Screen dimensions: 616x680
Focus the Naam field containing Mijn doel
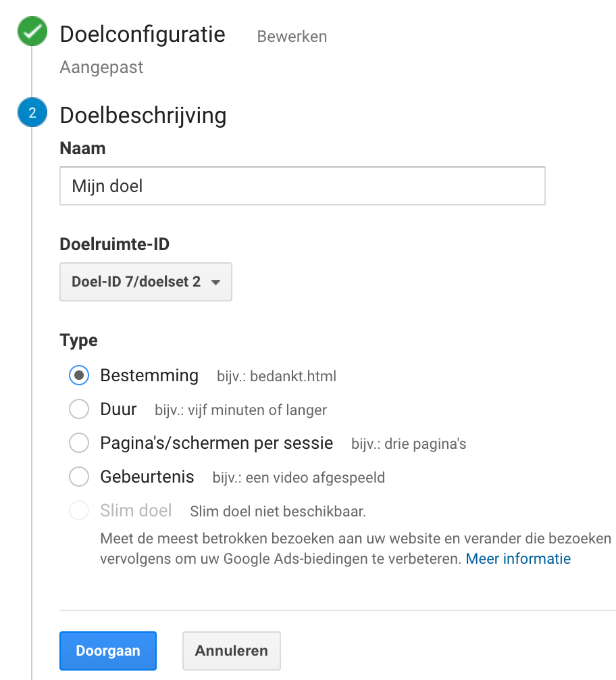[x=302, y=186]
